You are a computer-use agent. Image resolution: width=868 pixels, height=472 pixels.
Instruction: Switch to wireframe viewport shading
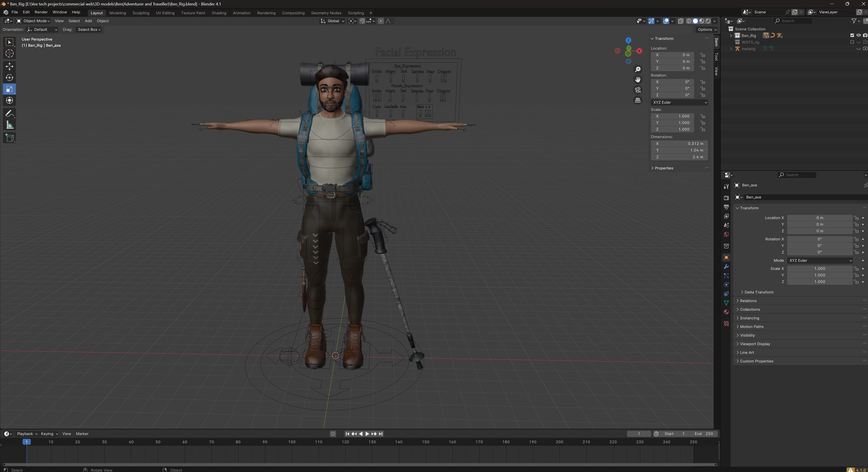tap(689, 21)
